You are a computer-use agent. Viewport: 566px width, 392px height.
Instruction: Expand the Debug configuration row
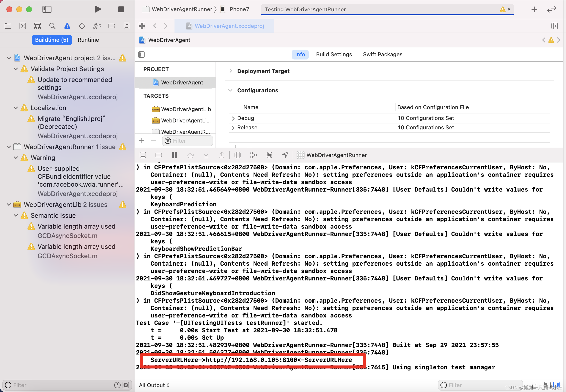pyautogui.click(x=233, y=118)
